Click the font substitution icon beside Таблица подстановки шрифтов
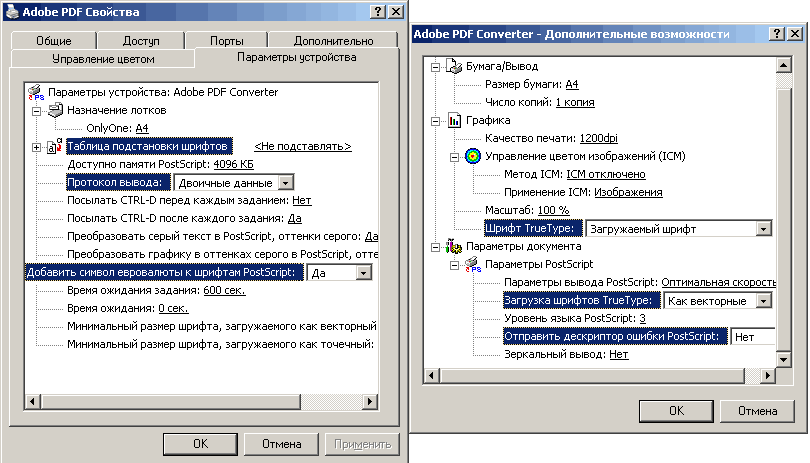 [55, 146]
